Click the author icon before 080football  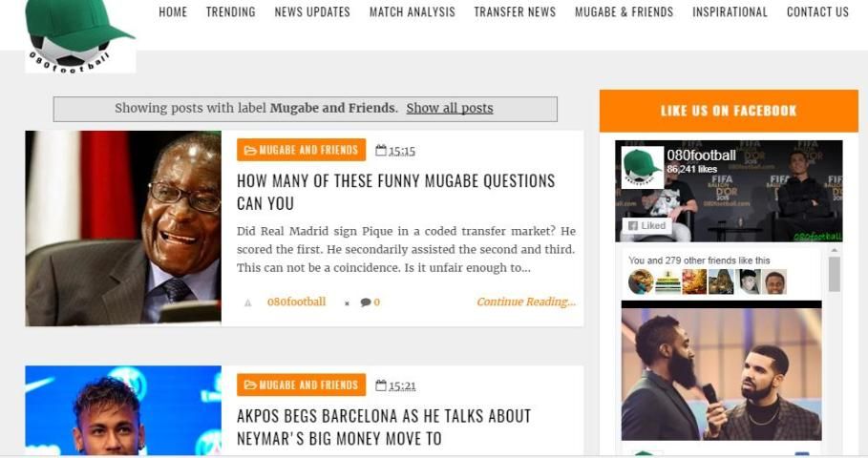(x=248, y=302)
